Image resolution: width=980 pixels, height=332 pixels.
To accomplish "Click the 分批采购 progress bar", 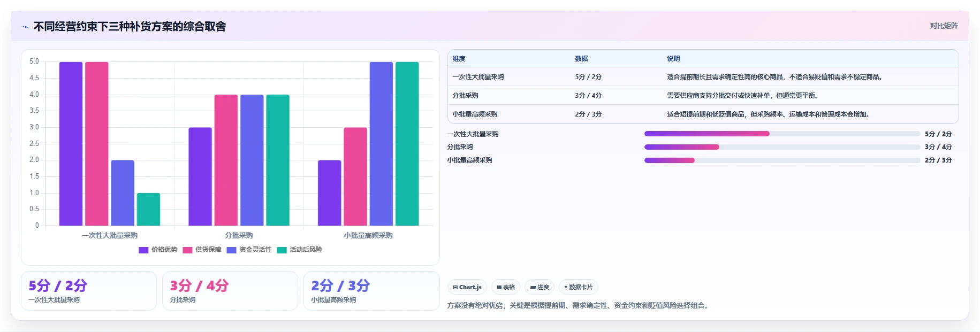I will point(782,147).
